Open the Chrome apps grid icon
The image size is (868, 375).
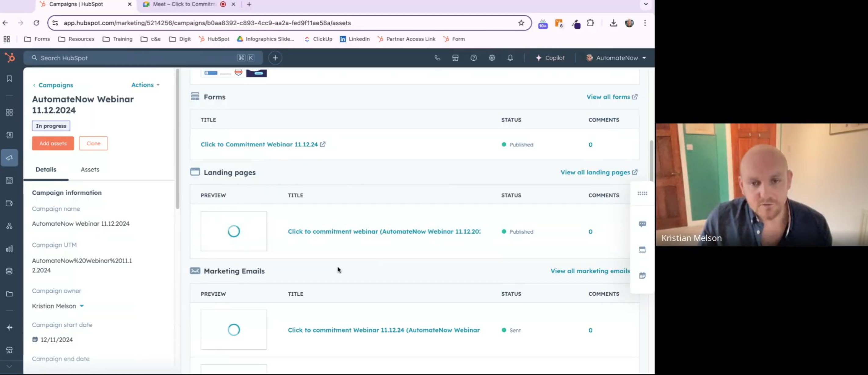click(x=7, y=39)
